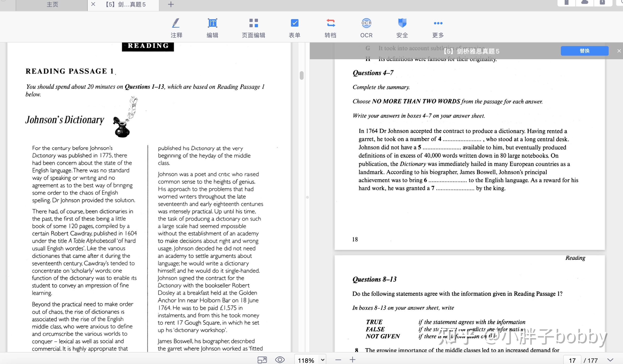The width and height of the screenshot is (623, 364).
Task: Open the 注释 annotation tool
Action: (176, 28)
